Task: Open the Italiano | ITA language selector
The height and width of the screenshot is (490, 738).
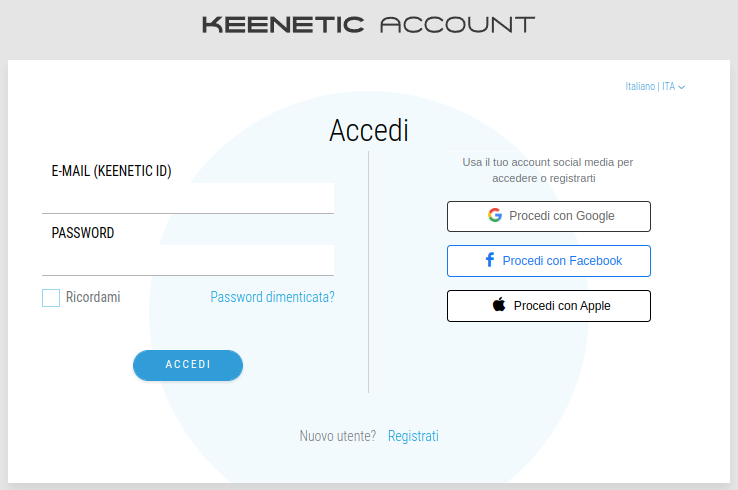Action: tap(650, 87)
